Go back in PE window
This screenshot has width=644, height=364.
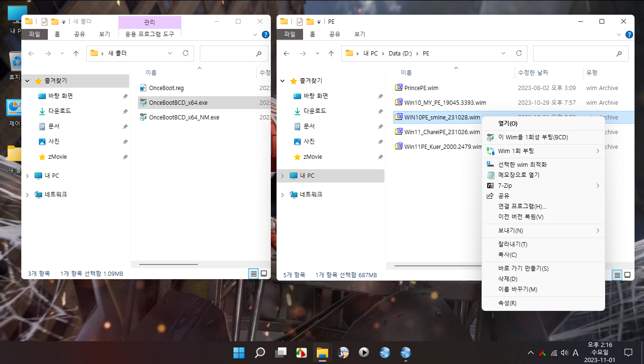click(x=286, y=54)
